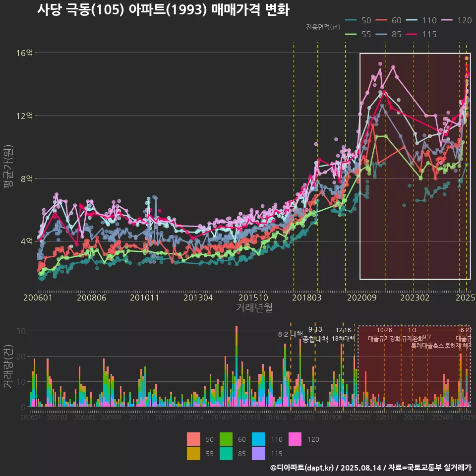Click the 201803 label on price chart axis
Viewport: 476px width, 476px height.
coord(306,297)
